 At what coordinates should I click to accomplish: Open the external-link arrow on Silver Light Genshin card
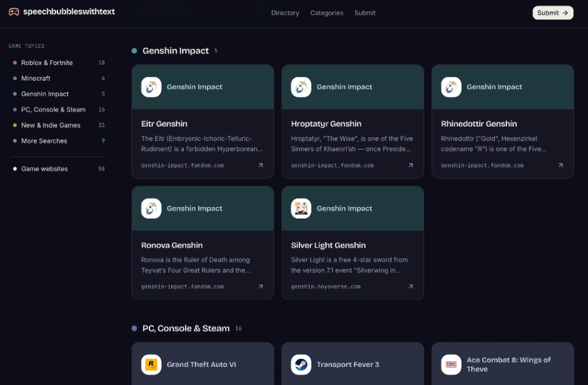(x=411, y=286)
